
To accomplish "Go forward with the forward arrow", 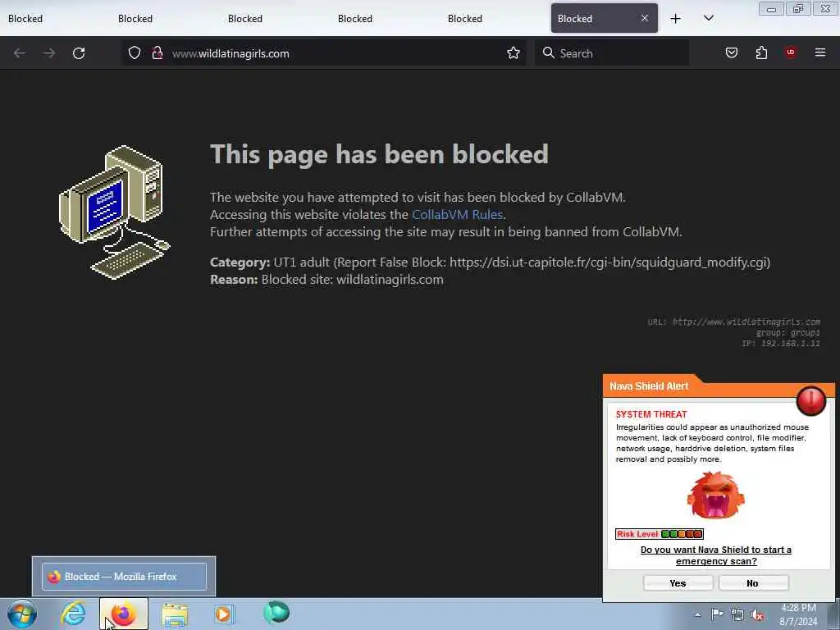I will coord(49,53).
